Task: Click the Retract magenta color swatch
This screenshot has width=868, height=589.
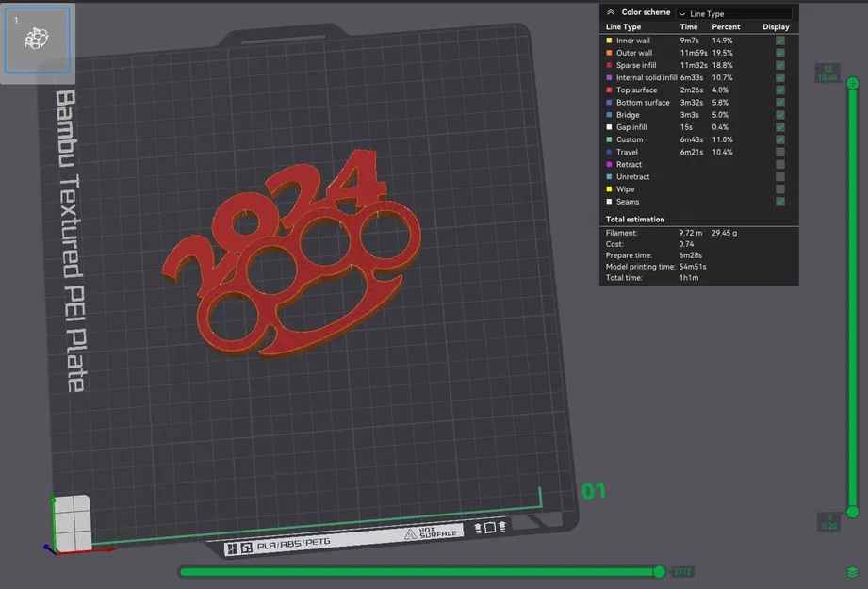Action: 609,164
